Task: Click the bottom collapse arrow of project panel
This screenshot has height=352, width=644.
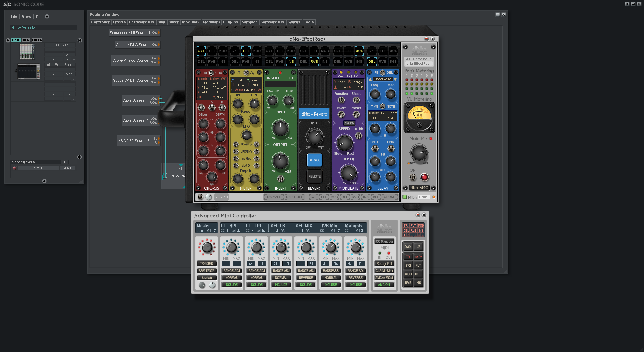Action: click(x=44, y=181)
